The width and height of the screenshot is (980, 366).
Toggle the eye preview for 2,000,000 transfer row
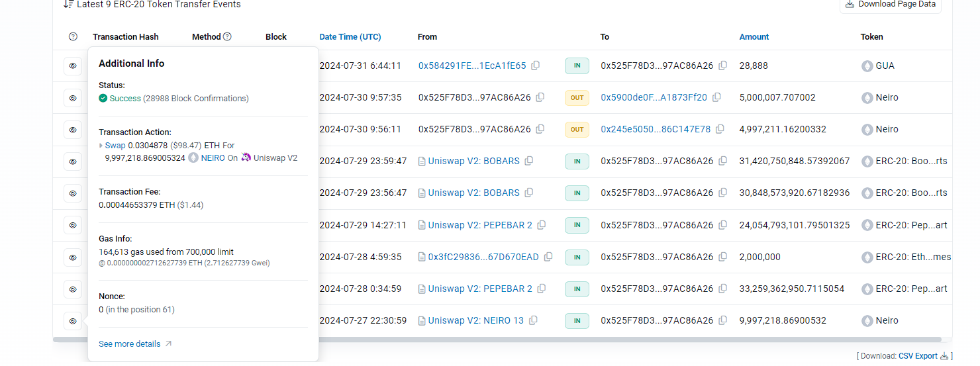coord(73,257)
